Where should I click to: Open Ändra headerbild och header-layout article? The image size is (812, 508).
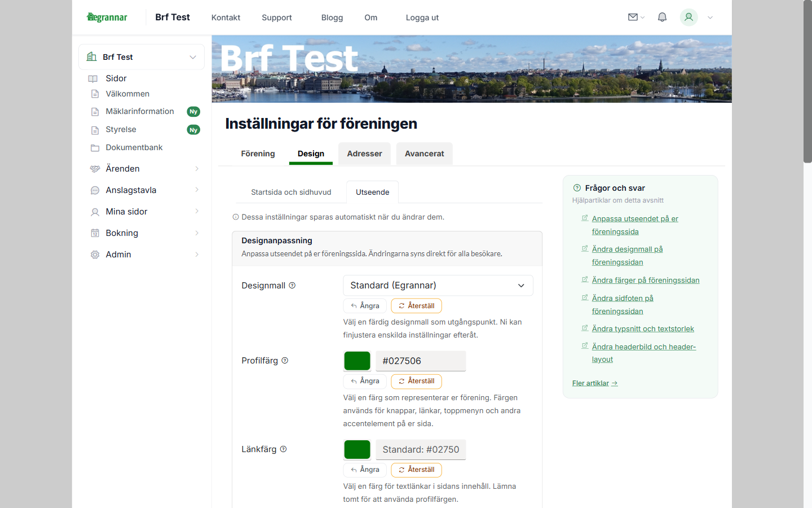click(644, 353)
